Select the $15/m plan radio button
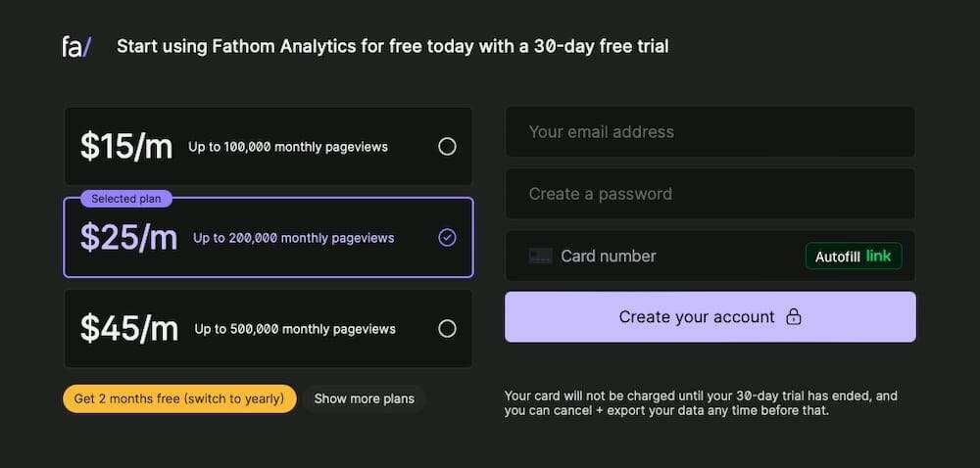 (447, 147)
